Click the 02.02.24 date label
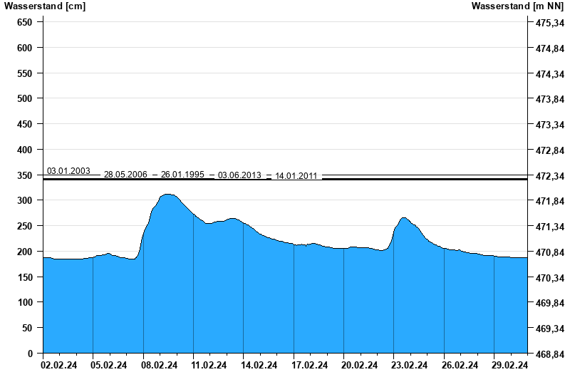The height and width of the screenshot is (392, 570). 59,366
